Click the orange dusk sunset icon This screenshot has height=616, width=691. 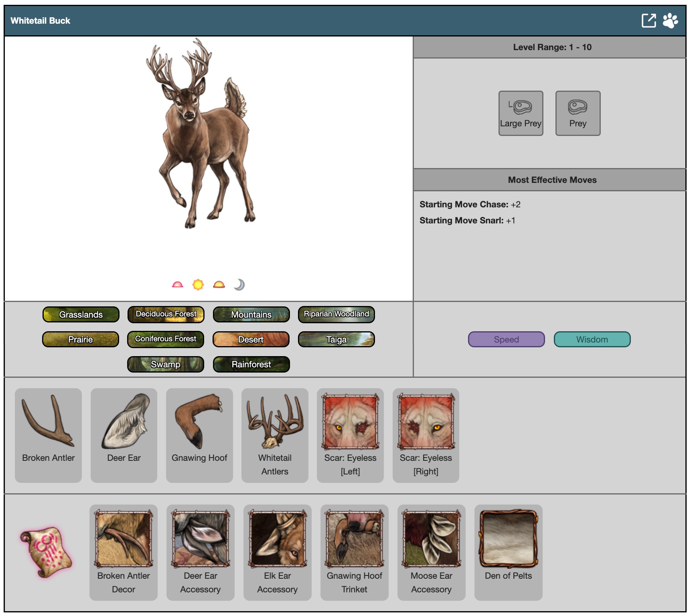click(x=219, y=285)
